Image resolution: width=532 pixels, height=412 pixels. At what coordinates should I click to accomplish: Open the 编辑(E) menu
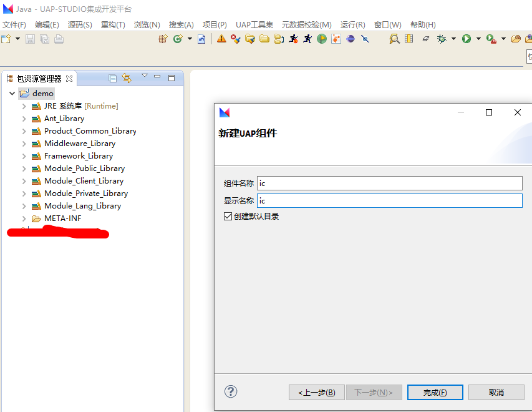click(x=47, y=25)
